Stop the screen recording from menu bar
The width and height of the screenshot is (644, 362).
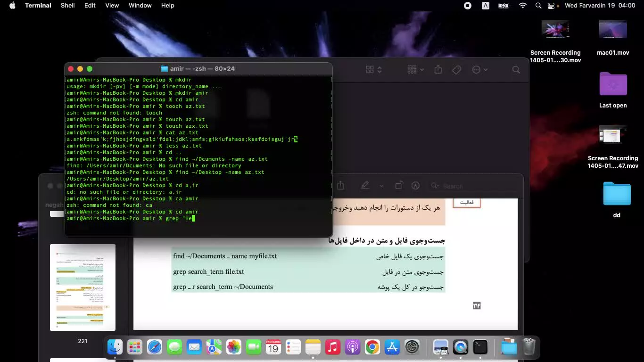pyautogui.click(x=468, y=6)
